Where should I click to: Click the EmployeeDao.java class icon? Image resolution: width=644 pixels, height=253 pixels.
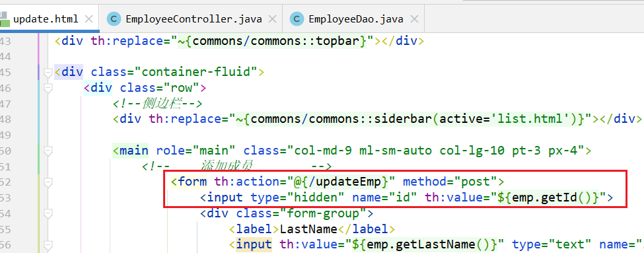(x=297, y=19)
